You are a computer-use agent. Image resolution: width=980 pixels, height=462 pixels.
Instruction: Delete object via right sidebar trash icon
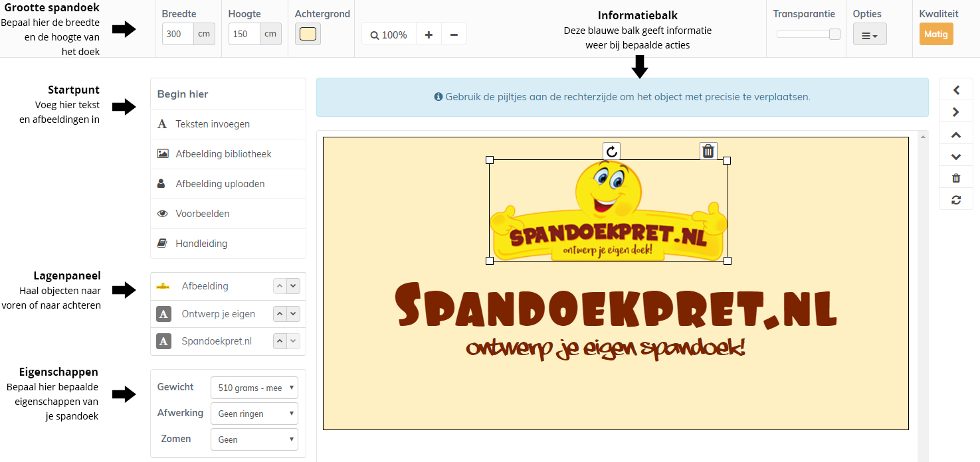[x=956, y=178]
